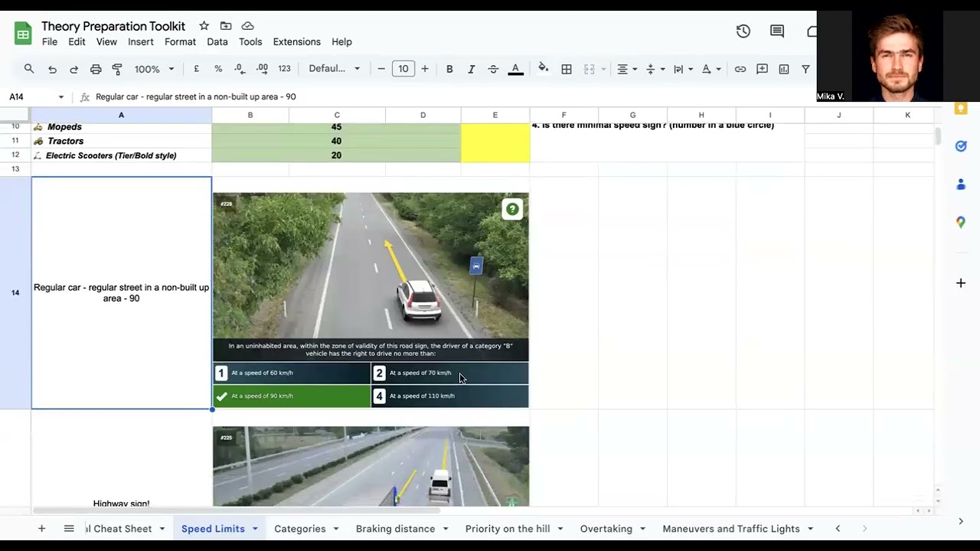980x551 pixels.
Task: Open the zoom 100% dropdown
Action: [154, 69]
